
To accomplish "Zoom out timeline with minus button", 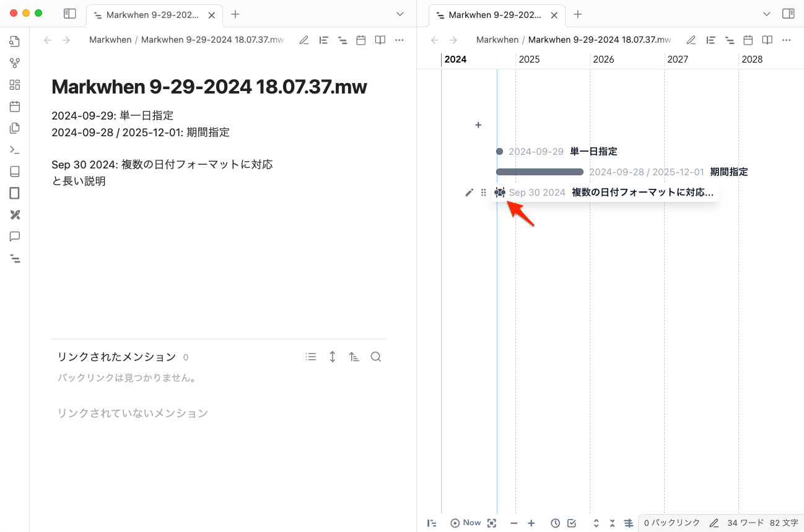I will coord(513,523).
